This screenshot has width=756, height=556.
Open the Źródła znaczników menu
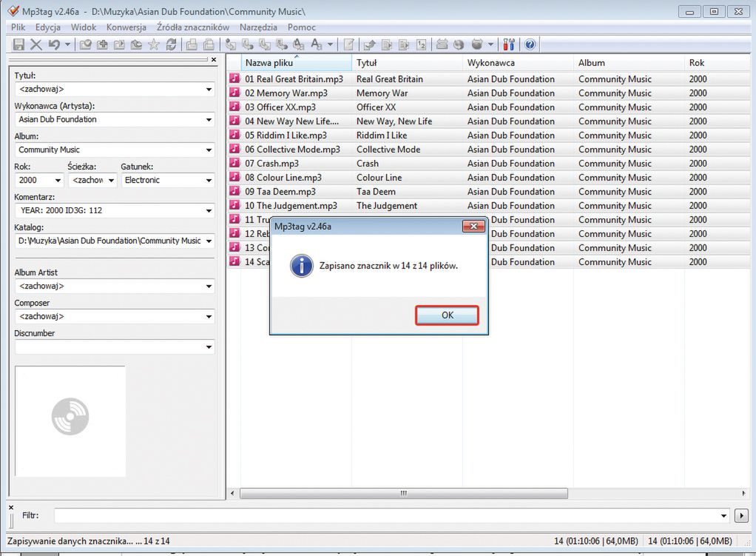[x=193, y=27]
